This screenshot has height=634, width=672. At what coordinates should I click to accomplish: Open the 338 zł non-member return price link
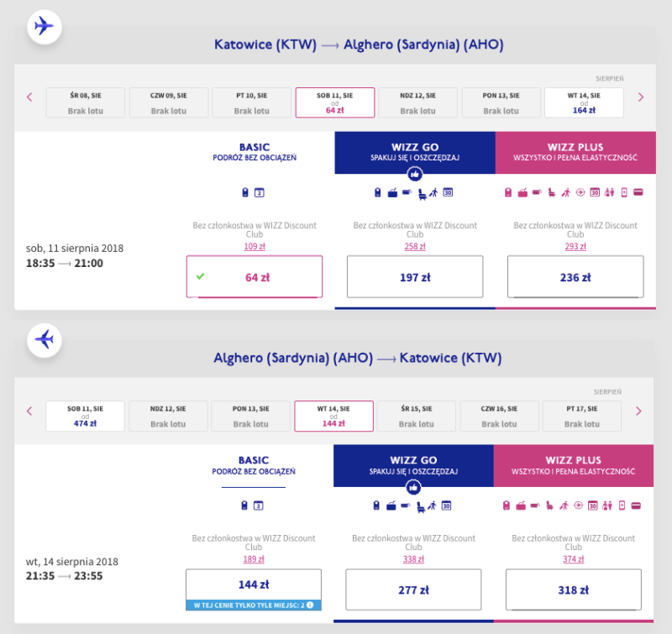[x=413, y=559]
